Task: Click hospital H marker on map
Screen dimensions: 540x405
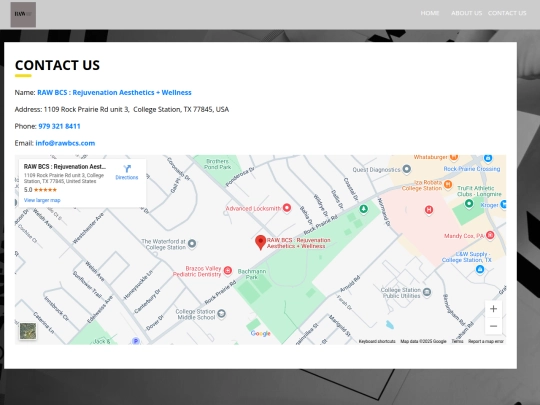Action: click(429, 210)
